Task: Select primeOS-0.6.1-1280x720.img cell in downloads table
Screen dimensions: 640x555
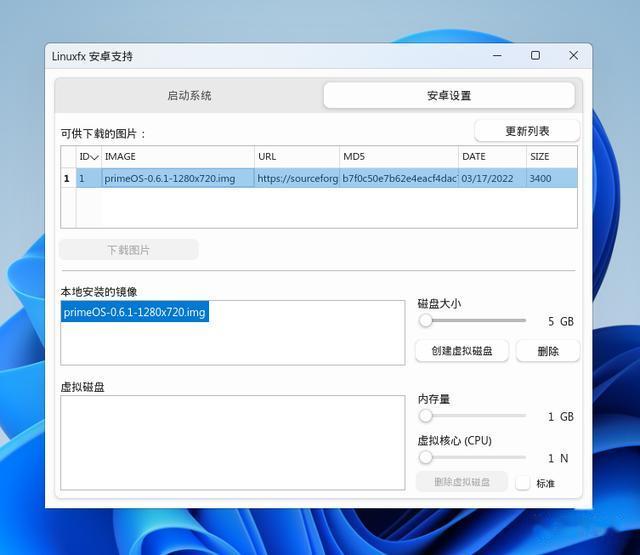Action: coord(178,178)
